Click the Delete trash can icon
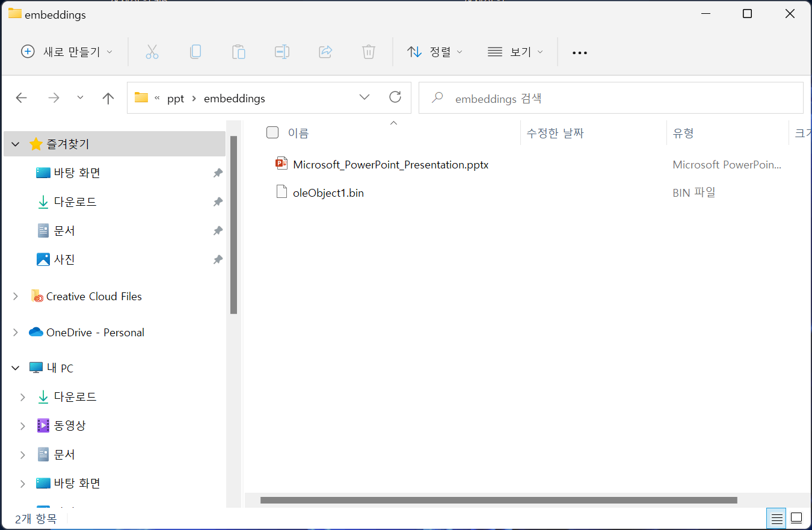812x530 pixels. [369, 52]
